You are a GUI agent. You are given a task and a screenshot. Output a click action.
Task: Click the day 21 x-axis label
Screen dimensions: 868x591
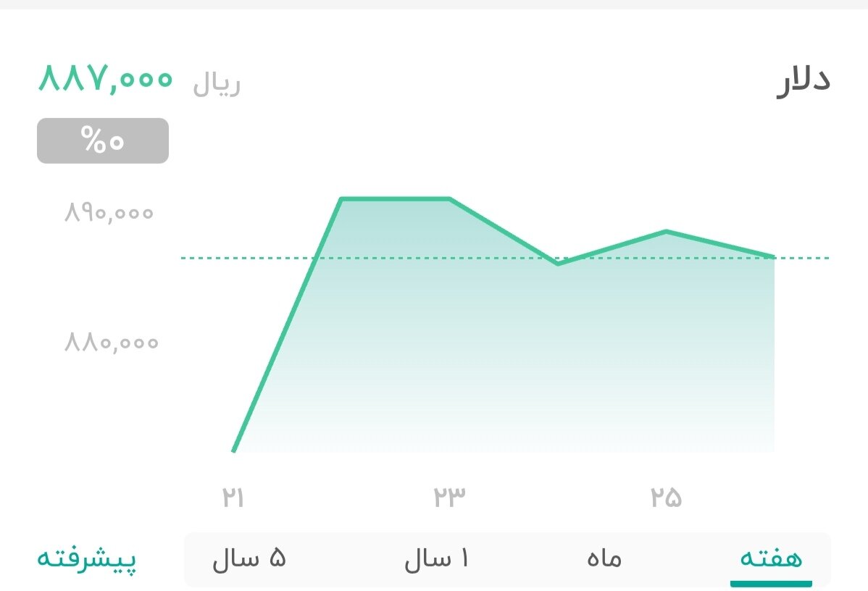(233, 497)
